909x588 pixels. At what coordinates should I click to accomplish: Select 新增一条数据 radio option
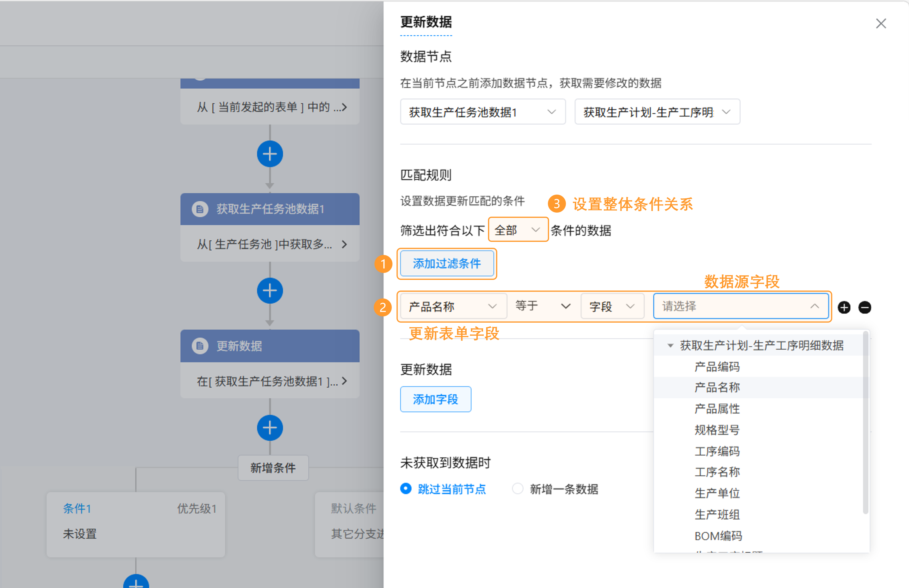click(517, 489)
